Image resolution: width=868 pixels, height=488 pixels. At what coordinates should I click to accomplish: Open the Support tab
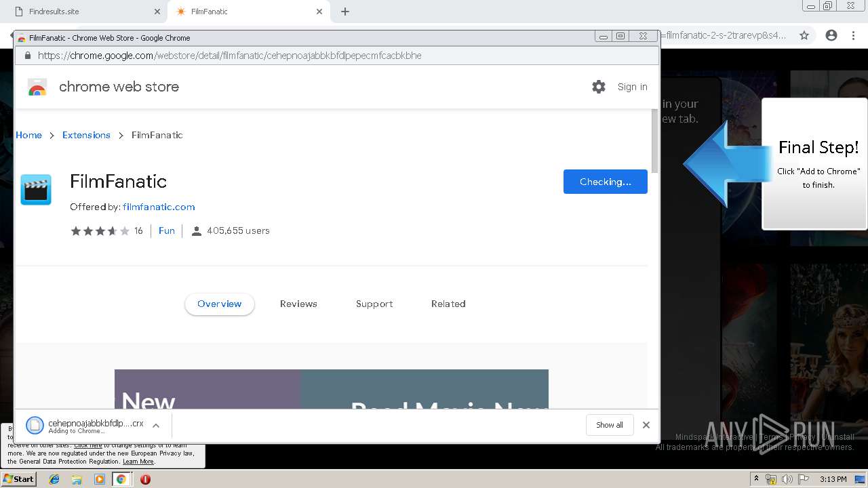374,304
